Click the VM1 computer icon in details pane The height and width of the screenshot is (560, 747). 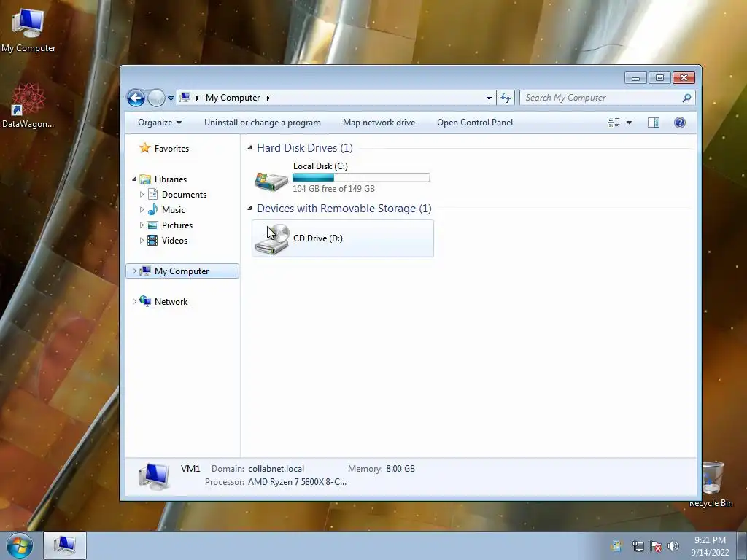tap(155, 475)
